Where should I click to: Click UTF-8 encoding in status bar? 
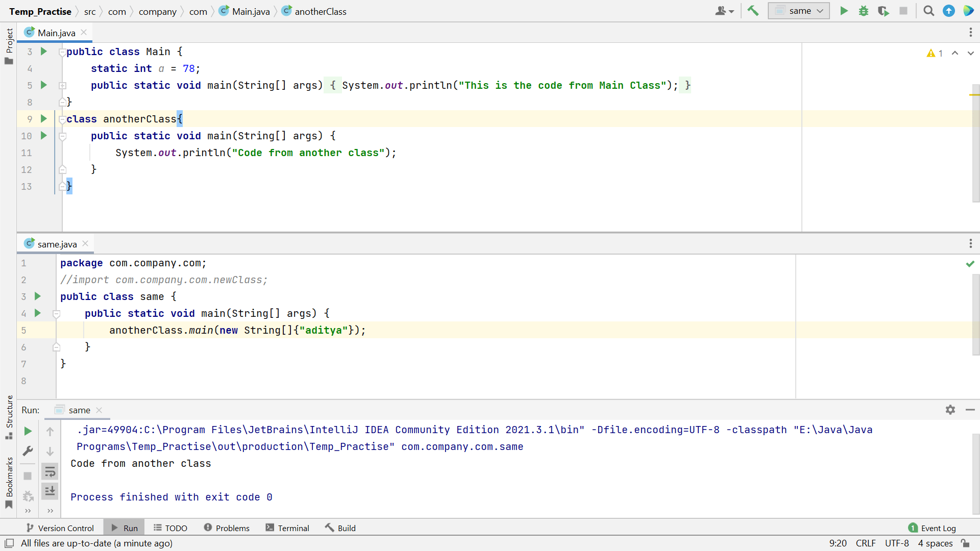(x=896, y=543)
